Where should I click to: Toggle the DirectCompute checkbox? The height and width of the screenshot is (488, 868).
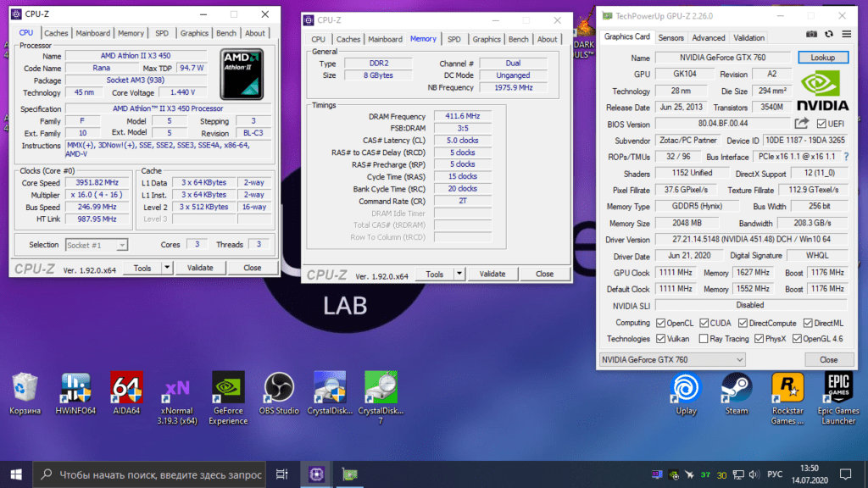click(x=743, y=323)
